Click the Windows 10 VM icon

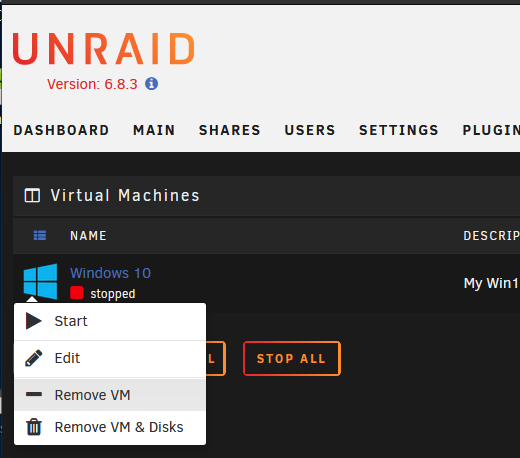pyautogui.click(x=40, y=281)
